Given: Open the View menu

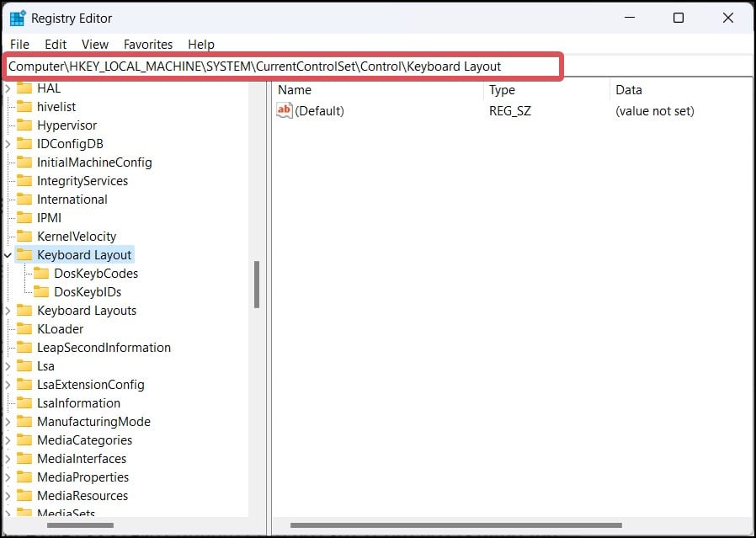Looking at the screenshot, I should coord(95,45).
